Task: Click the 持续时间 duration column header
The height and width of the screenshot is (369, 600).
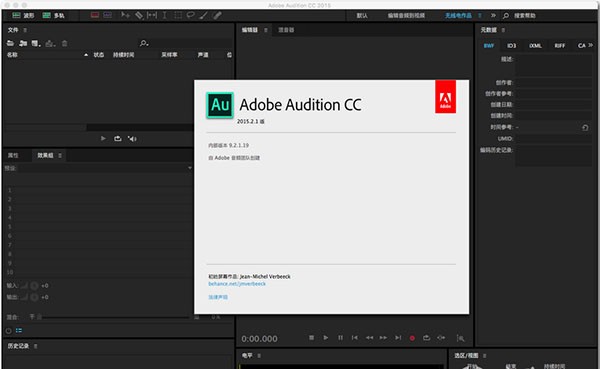Action: 123,55
